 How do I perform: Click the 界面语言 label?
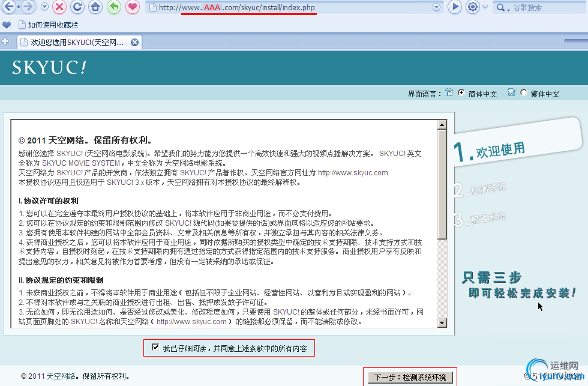point(424,94)
